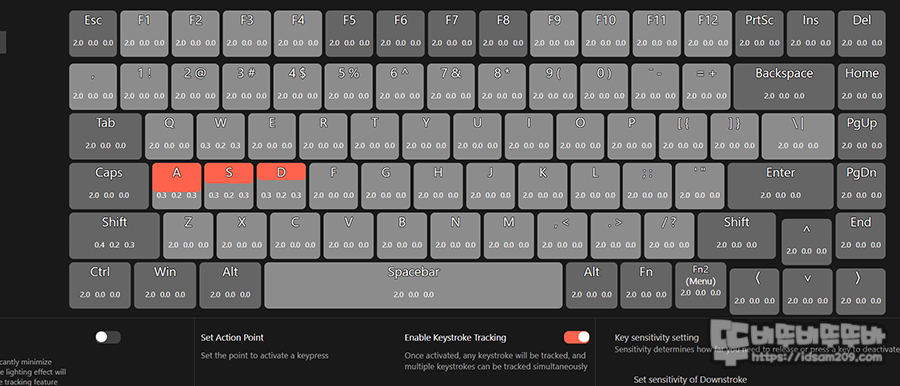
Task: Select the W key
Action: [220, 137]
